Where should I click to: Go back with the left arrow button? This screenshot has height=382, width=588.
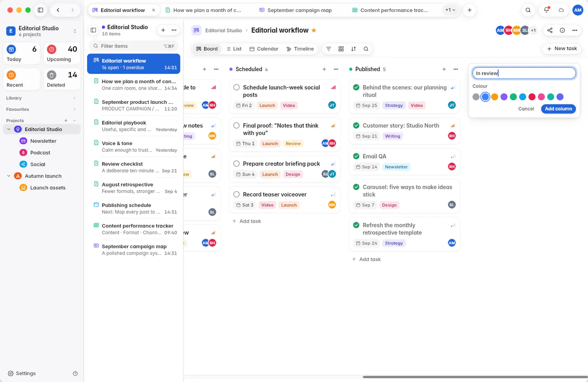(58, 10)
